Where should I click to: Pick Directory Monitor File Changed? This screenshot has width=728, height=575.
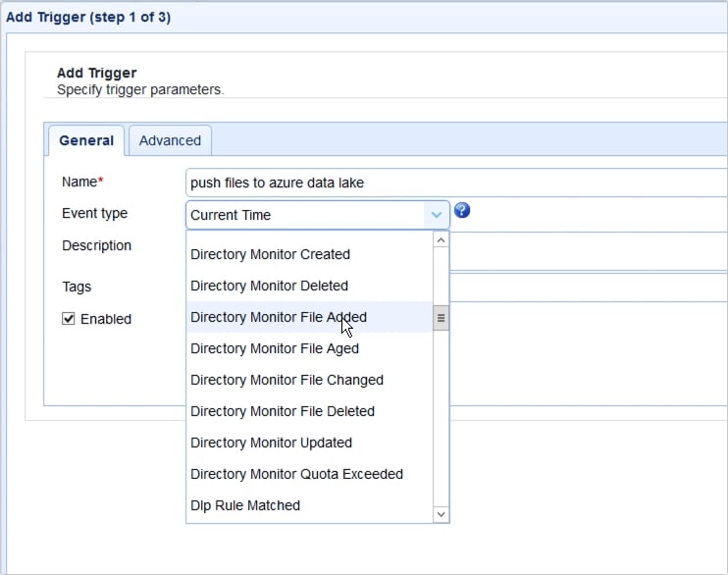pyautogui.click(x=286, y=380)
